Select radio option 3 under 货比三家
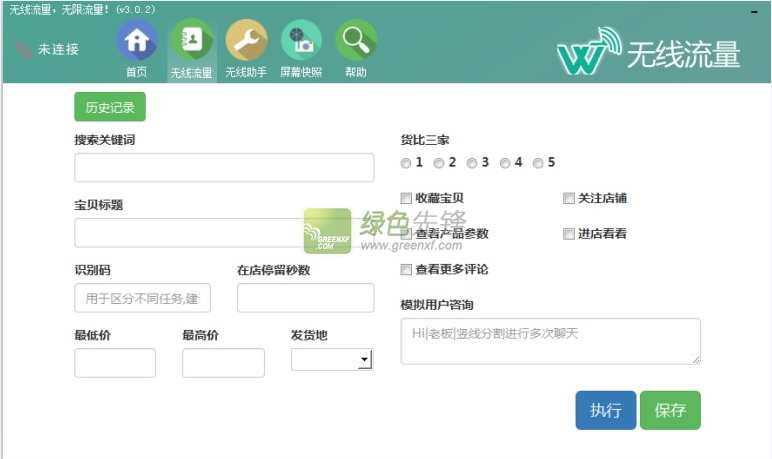772x459 pixels. [472, 163]
